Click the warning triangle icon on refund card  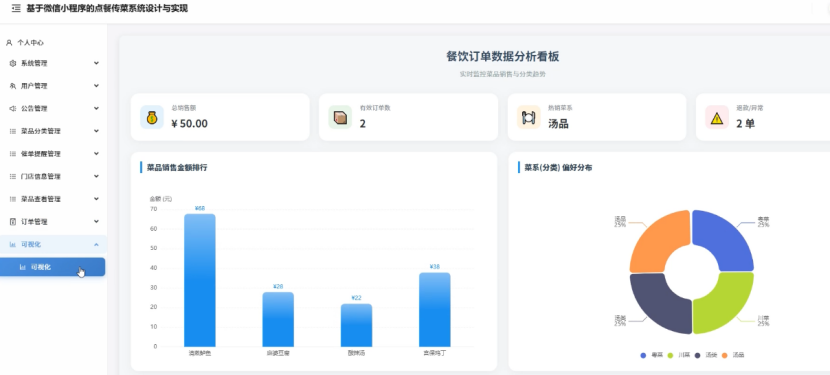coord(717,117)
